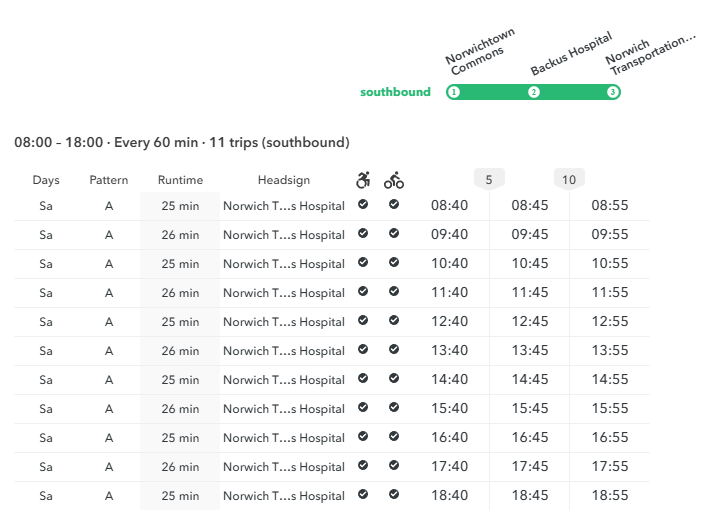Select stop 2 marker on southbound line

534,92
